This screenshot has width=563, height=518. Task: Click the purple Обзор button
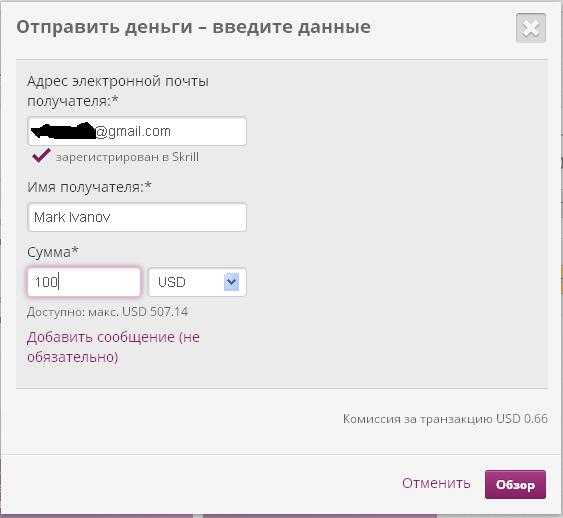tap(515, 484)
